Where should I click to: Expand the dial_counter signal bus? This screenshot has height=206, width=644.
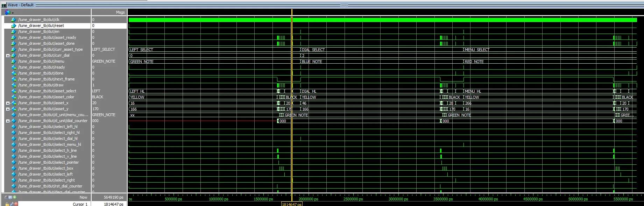point(8,121)
